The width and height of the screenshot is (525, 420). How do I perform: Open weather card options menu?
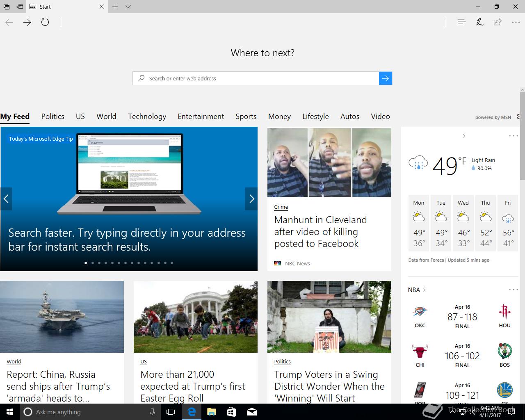tap(514, 136)
